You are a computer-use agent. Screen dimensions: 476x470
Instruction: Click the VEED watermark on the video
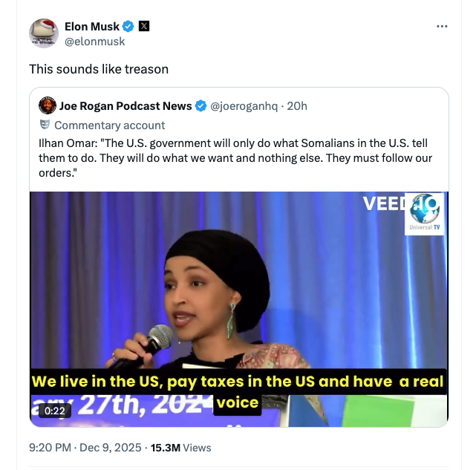383,204
